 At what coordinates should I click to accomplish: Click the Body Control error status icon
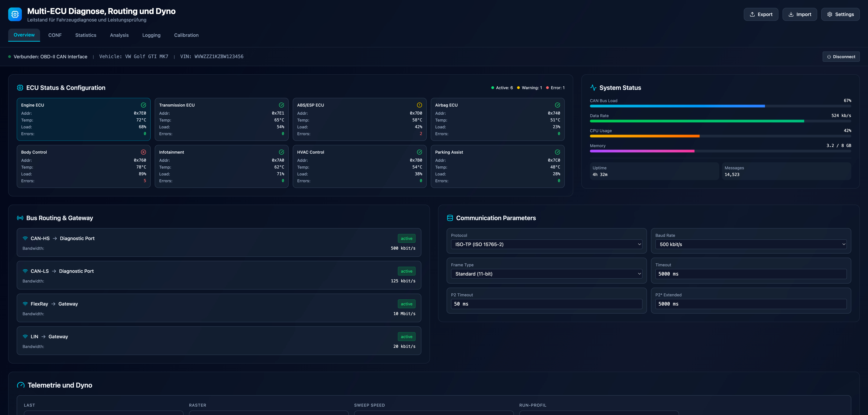point(143,152)
